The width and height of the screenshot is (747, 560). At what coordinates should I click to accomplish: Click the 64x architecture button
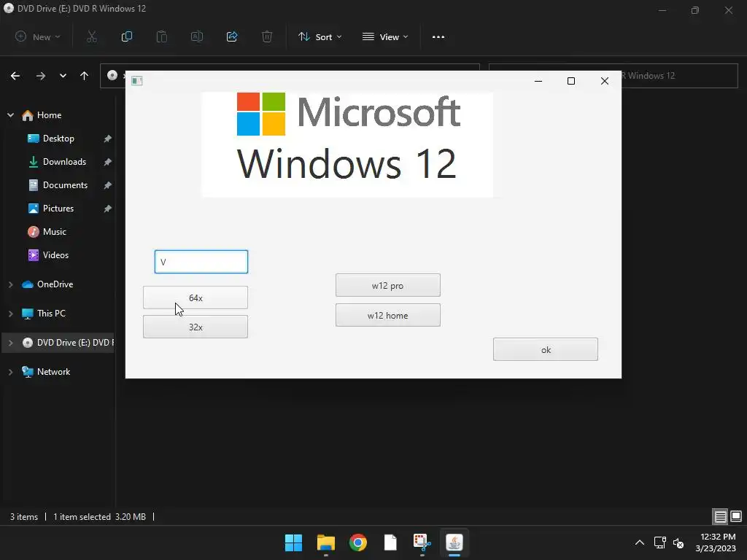(196, 297)
